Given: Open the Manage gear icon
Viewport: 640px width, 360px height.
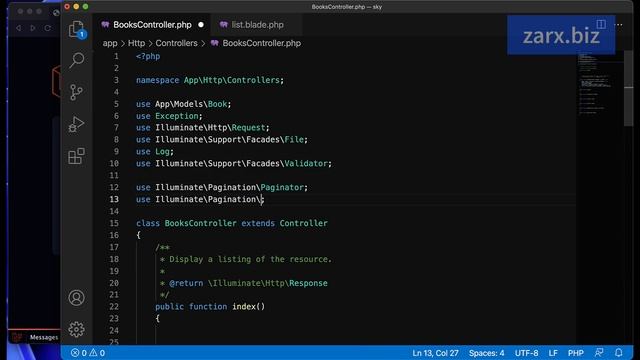Looking at the screenshot, I should 76,329.
